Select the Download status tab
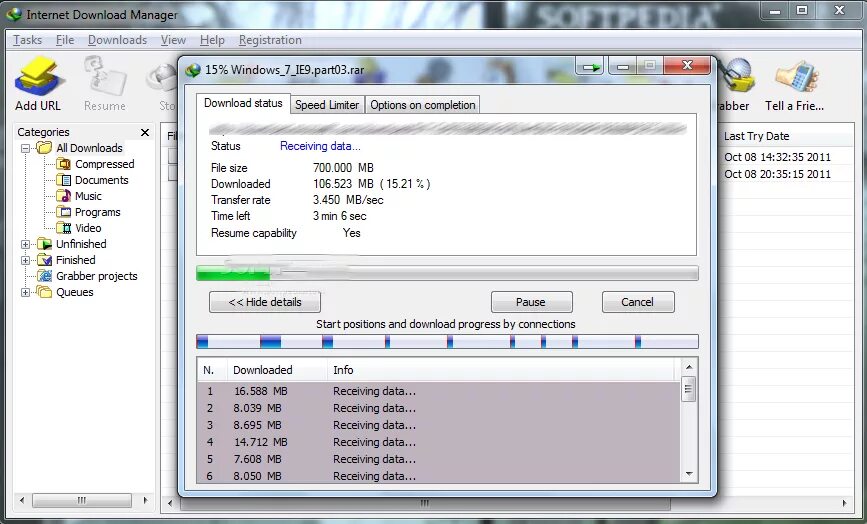This screenshot has height=524, width=867. click(243, 103)
